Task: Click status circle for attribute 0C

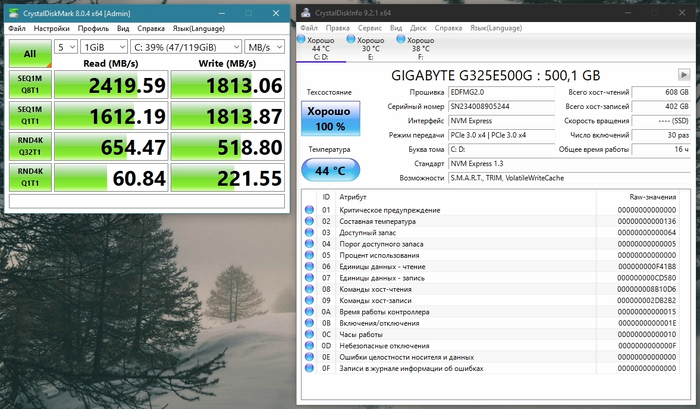Action: (309, 334)
